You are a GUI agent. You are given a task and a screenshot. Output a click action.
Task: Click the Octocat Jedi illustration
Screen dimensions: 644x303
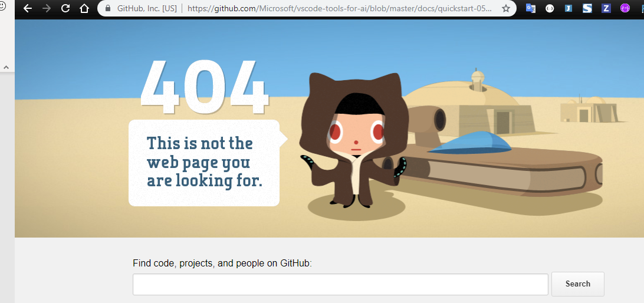[x=354, y=140]
